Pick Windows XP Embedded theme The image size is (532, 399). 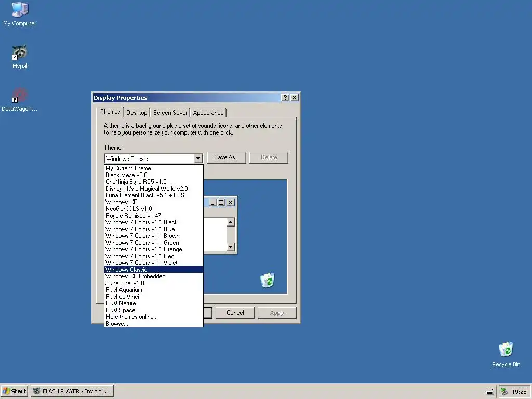(154, 276)
